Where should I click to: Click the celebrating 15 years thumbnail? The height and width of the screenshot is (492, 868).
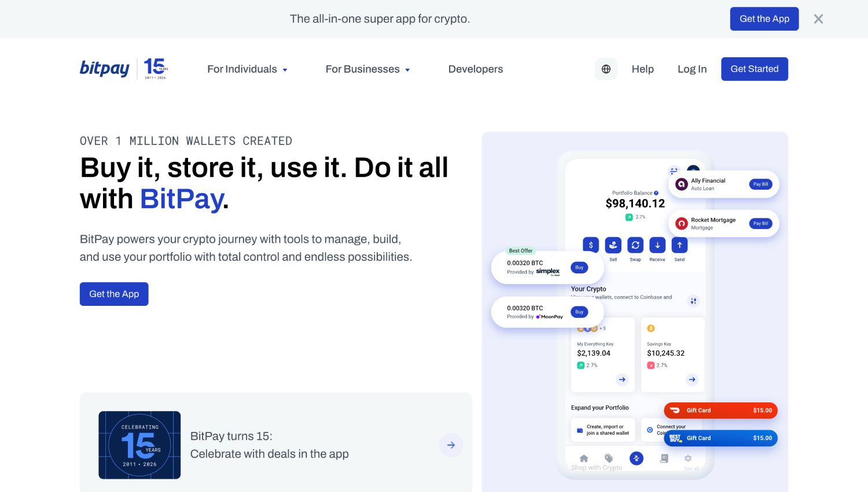tap(139, 445)
